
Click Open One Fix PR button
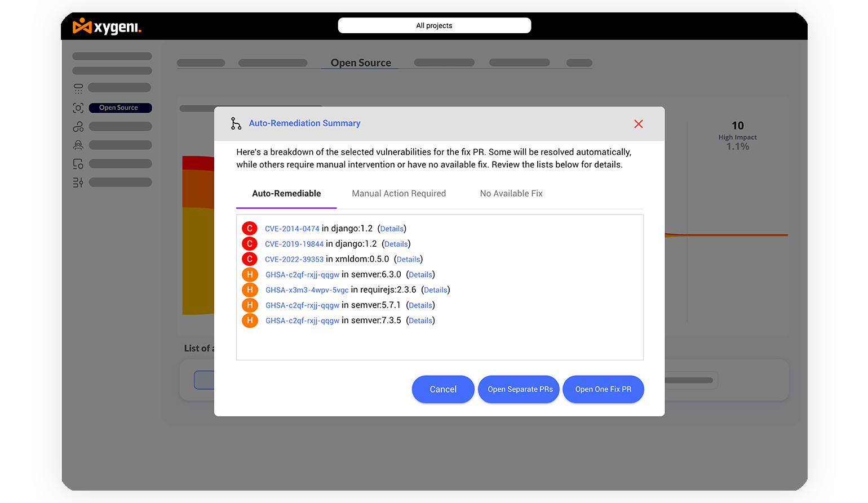pos(603,389)
